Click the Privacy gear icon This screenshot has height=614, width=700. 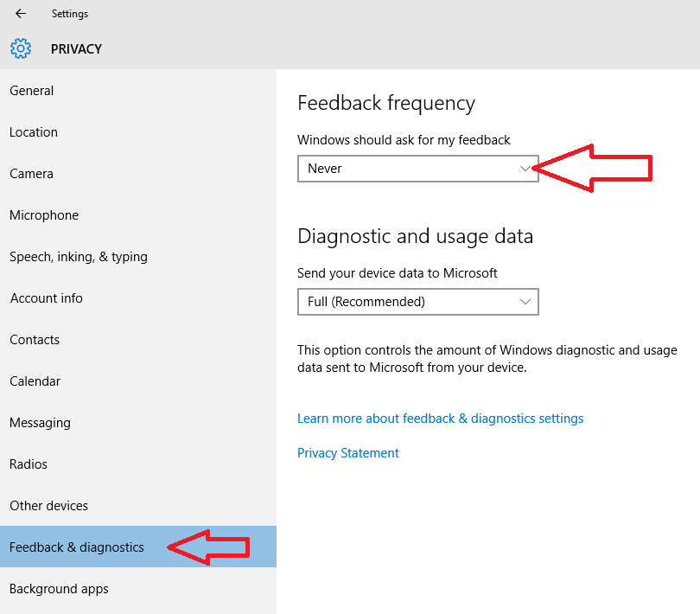tap(21, 48)
